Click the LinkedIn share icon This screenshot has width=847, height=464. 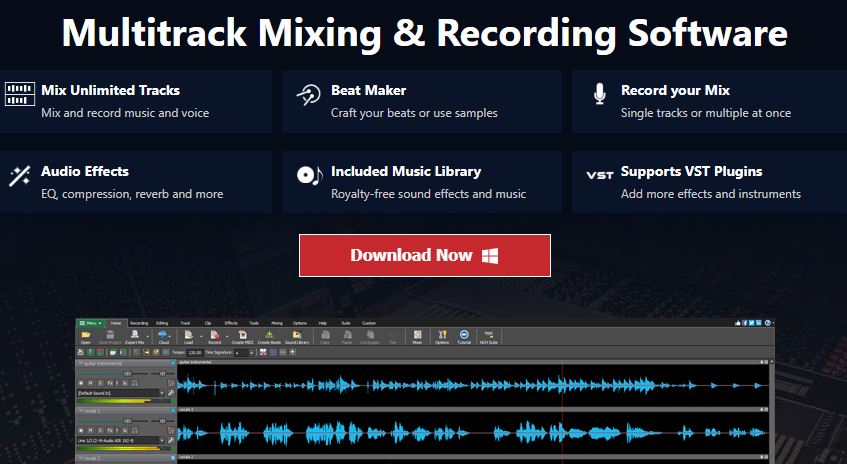(x=758, y=323)
